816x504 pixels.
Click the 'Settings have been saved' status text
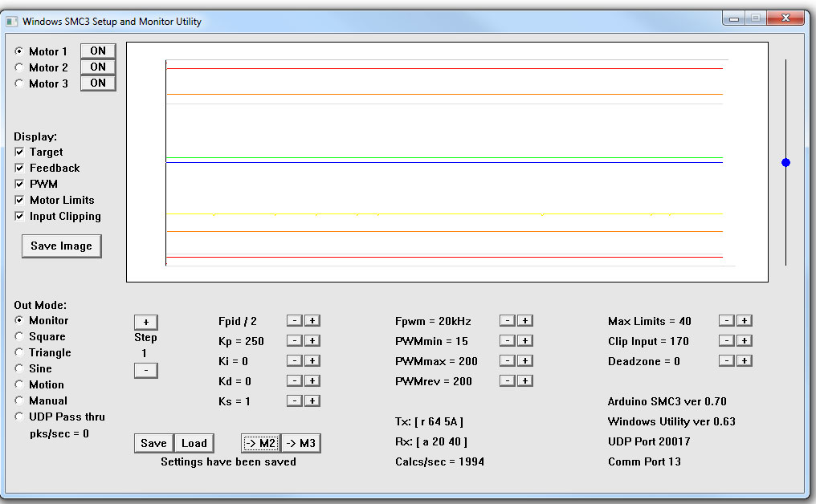[228, 462]
